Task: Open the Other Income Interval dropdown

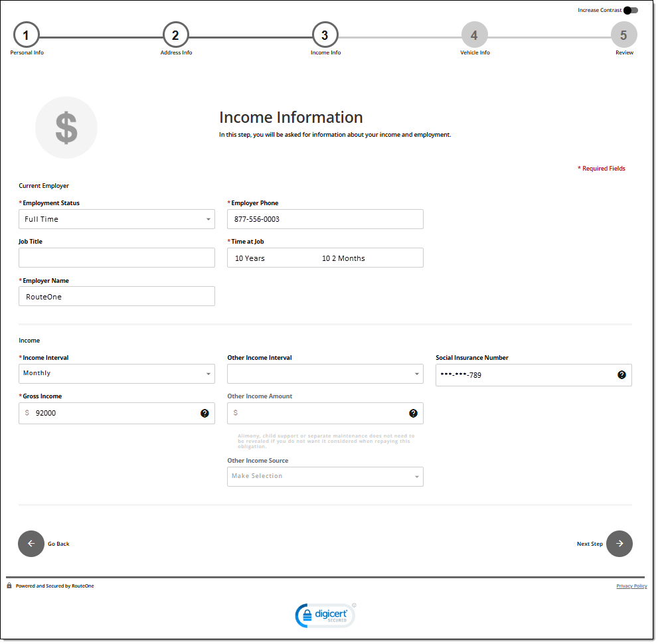Action: click(x=325, y=374)
